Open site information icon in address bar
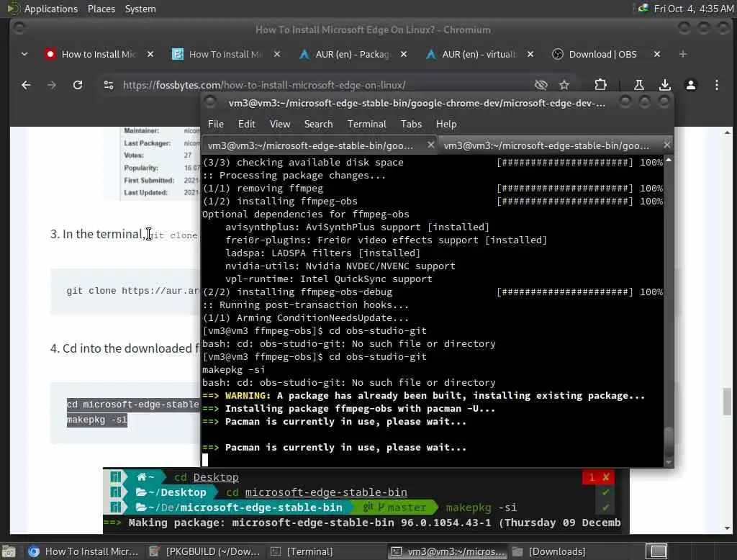The image size is (737, 560). [109, 85]
